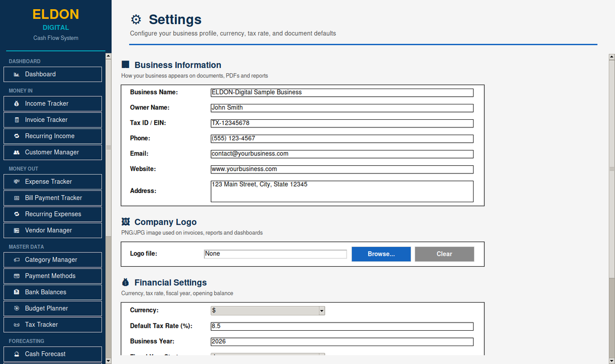Click the Company Logo picture frame icon
Image resolution: width=615 pixels, height=364 pixels.
pos(125,222)
